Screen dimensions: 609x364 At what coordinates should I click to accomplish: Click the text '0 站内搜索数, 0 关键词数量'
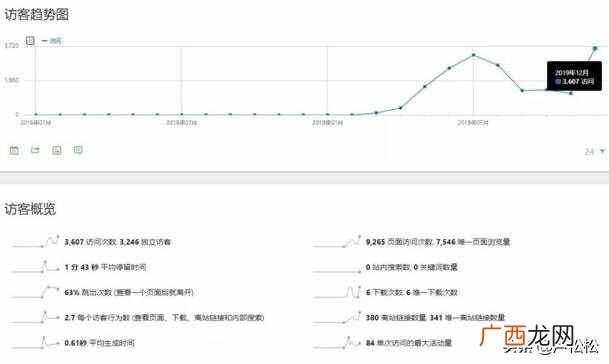click(411, 267)
